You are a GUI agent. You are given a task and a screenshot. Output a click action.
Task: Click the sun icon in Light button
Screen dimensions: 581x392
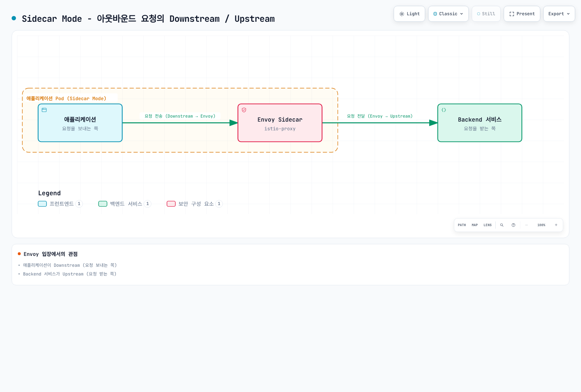point(402,14)
